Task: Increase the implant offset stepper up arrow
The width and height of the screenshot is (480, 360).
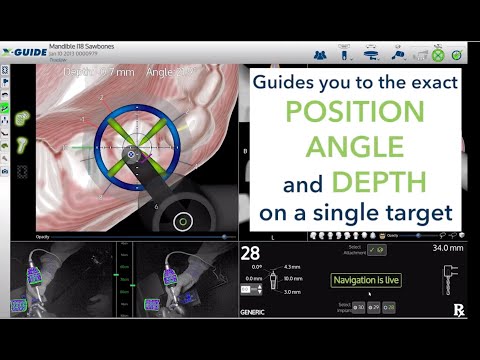Action: (x=260, y=287)
